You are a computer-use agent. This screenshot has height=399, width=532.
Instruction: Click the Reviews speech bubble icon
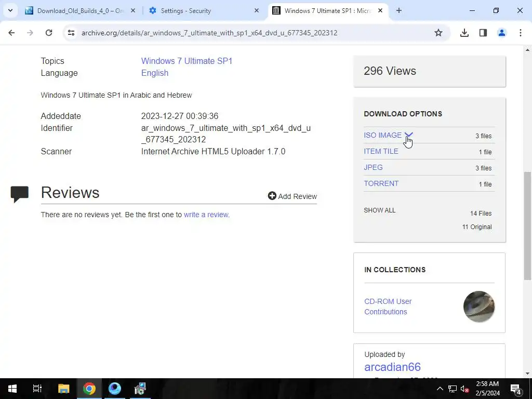click(x=20, y=194)
